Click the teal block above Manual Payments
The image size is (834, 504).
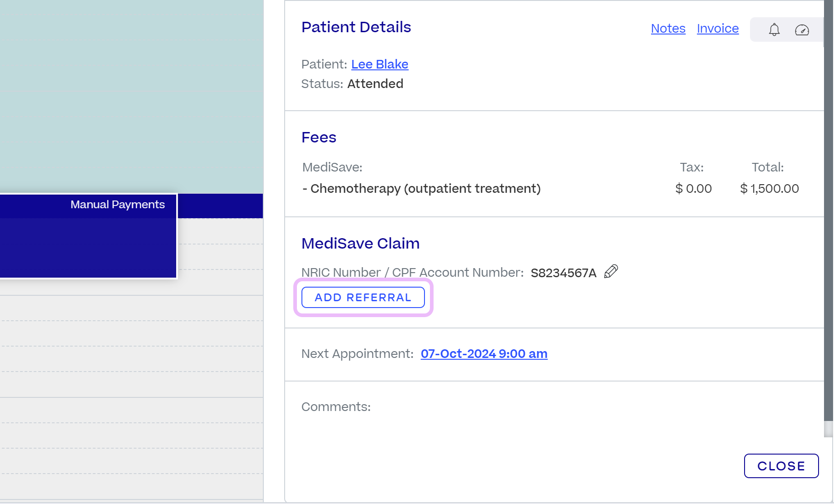tap(132, 95)
